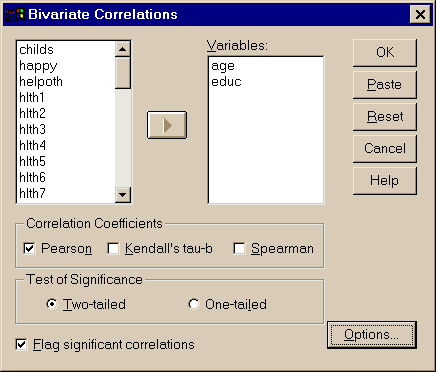
Task: Click the Help button
Action: coord(385,181)
